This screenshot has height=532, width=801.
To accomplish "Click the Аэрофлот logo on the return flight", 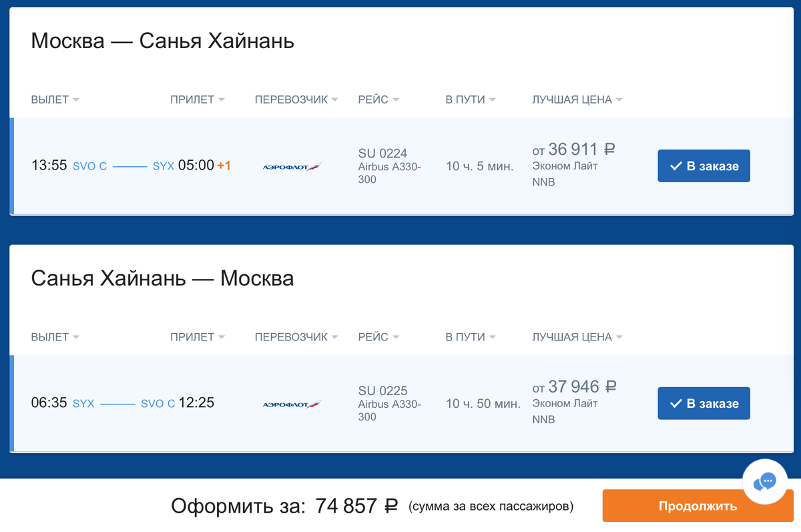I will (290, 403).
